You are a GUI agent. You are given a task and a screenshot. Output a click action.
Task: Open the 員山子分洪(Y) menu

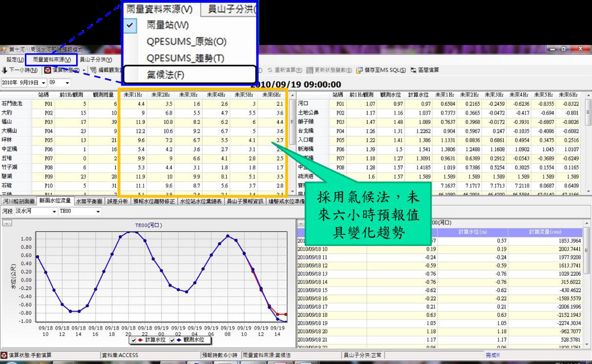pos(96,60)
